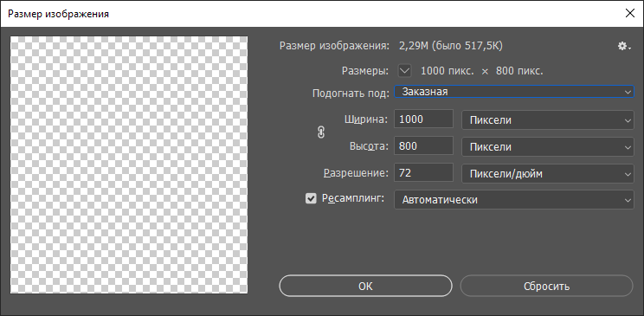Open the gear settings menu
Screen dimensions: 644x316
[x=624, y=46]
